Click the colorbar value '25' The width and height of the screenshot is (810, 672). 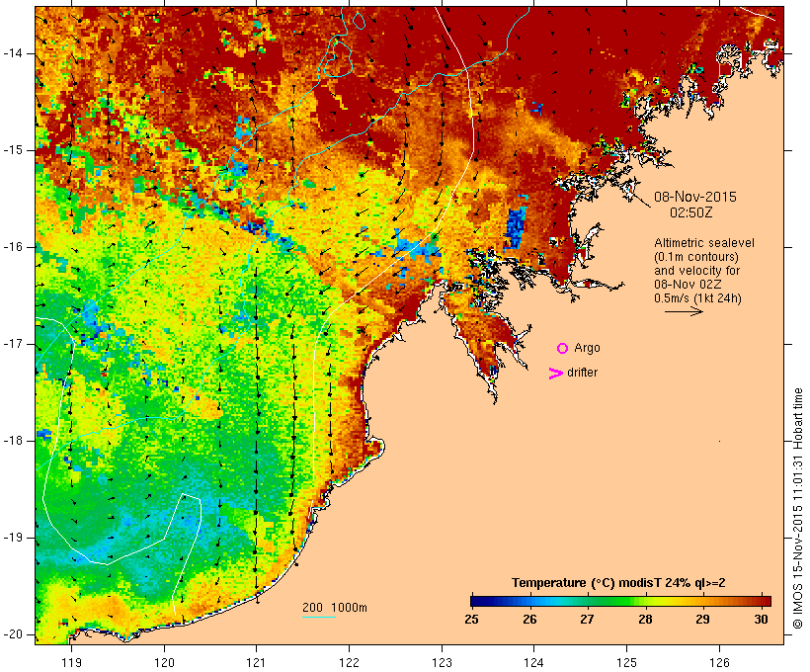coord(471,620)
